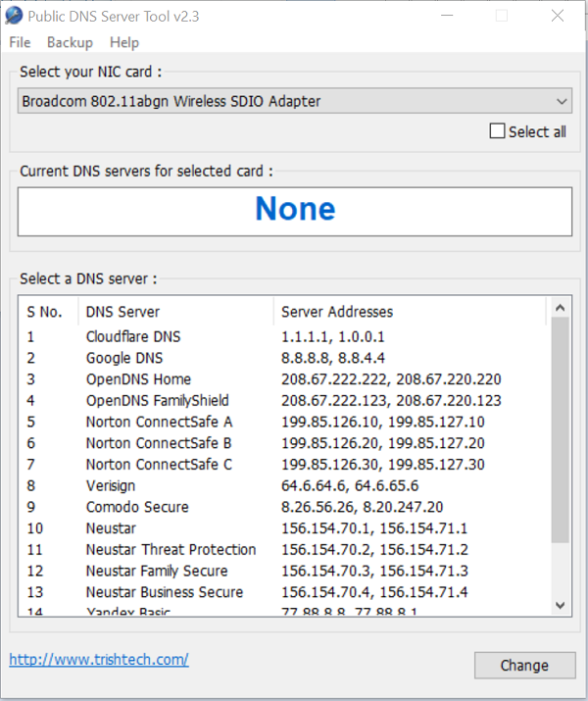This screenshot has height=701, width=588.
Task: Select Neustar Threat Protection entry
Action: tap(171, 549)
